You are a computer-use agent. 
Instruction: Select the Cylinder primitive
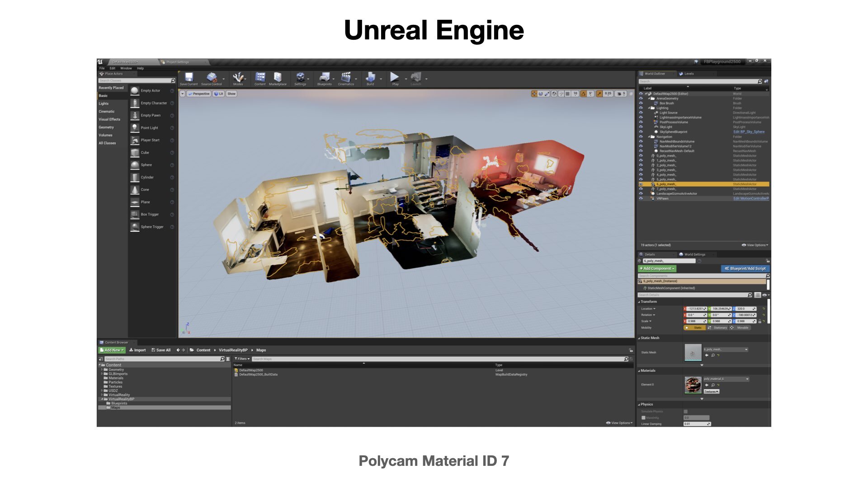(x=152, y=178)
